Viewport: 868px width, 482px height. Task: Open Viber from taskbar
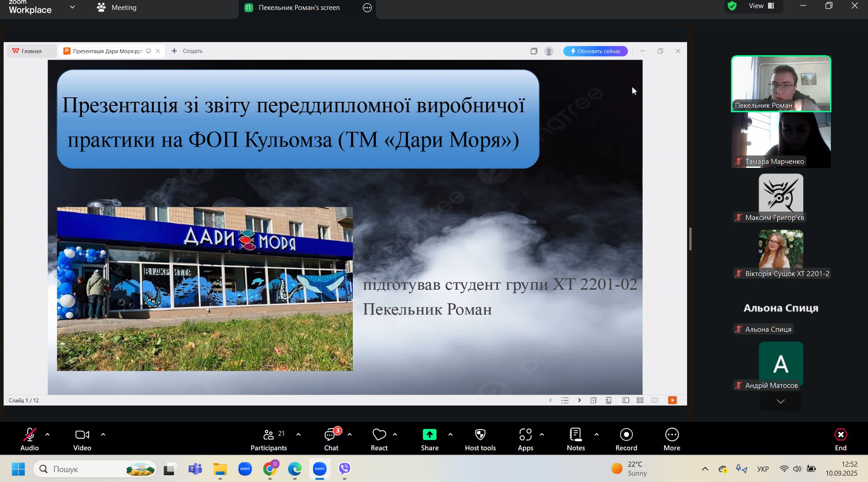click(345, 469)
